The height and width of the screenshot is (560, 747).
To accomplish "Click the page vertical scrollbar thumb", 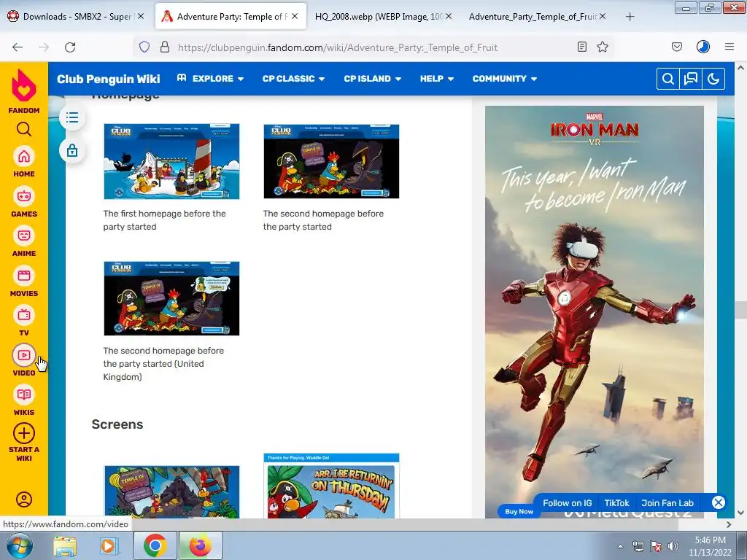I will coord(740,309).
